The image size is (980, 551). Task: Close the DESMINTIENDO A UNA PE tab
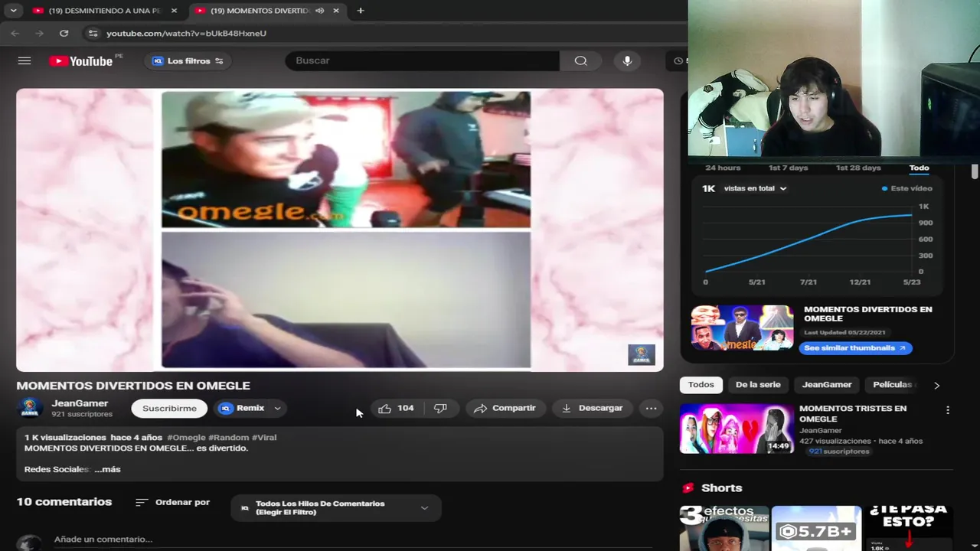(174, 11)
